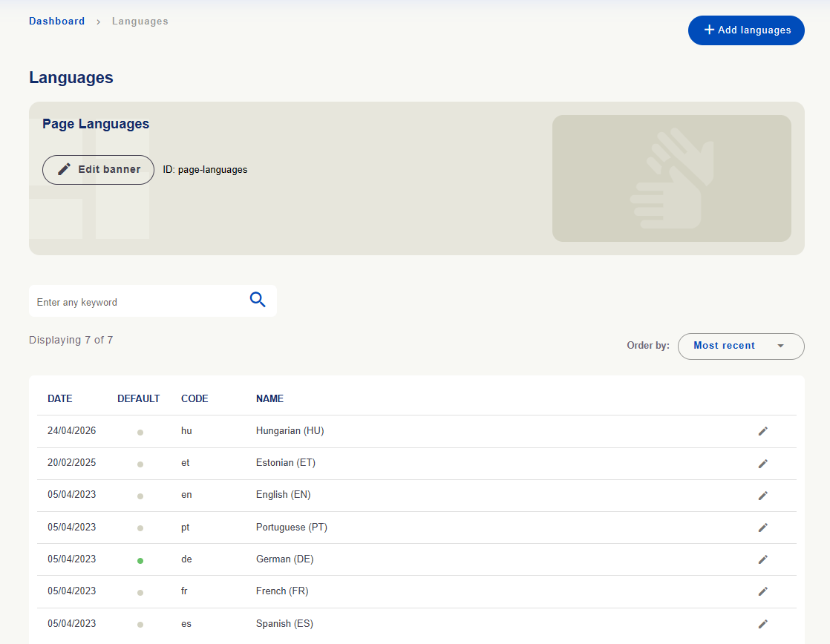Screen dimensions: 830x644
Task: Toggle the green default dot for German
Action: click(x=140, y=560)
